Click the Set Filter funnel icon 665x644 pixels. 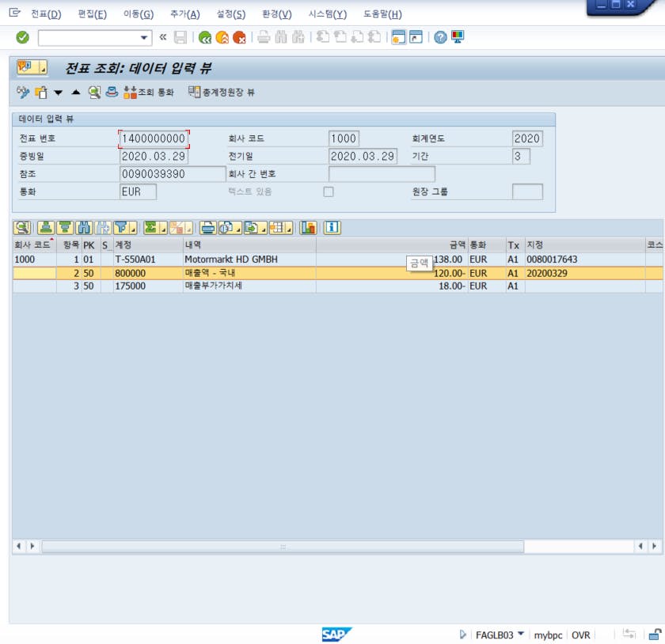(x=122, y=228)
